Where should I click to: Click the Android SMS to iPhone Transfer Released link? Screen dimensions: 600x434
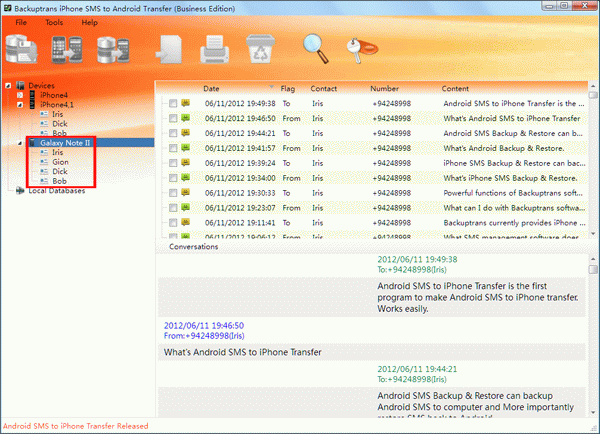75,426
